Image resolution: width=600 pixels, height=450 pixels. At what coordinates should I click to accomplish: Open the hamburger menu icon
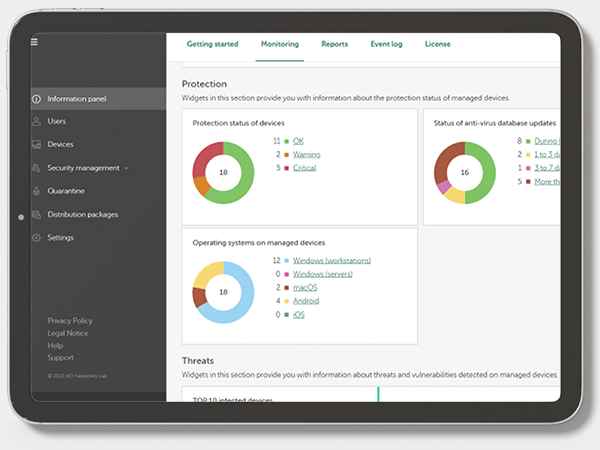[34, 42]
